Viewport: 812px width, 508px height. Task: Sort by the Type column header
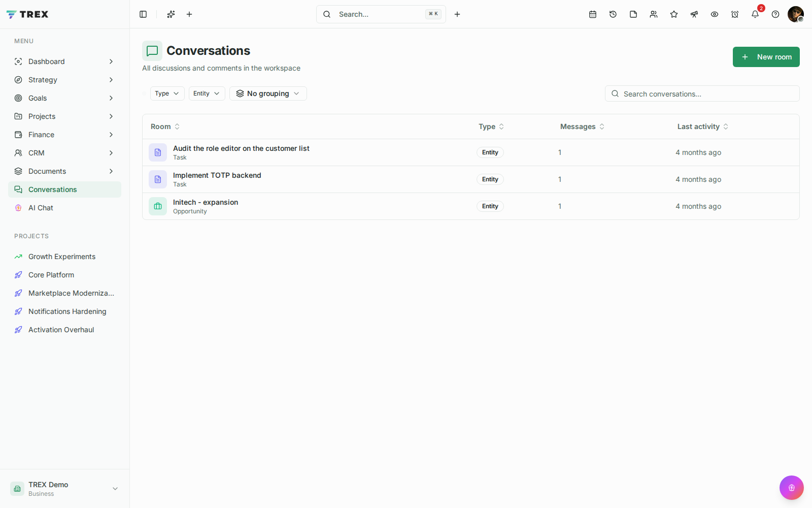[x=491, y=126]
